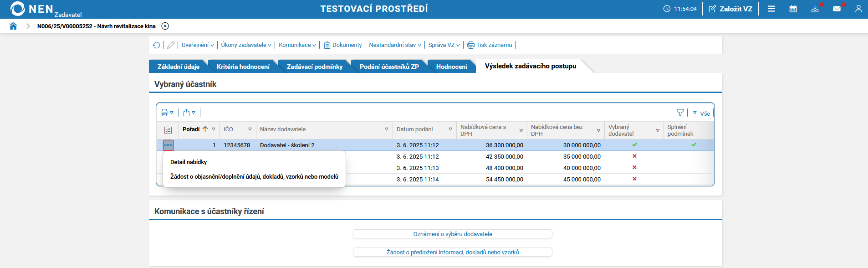
Task: Open Pořadí column filter arrow
Action: click(214, 129)
